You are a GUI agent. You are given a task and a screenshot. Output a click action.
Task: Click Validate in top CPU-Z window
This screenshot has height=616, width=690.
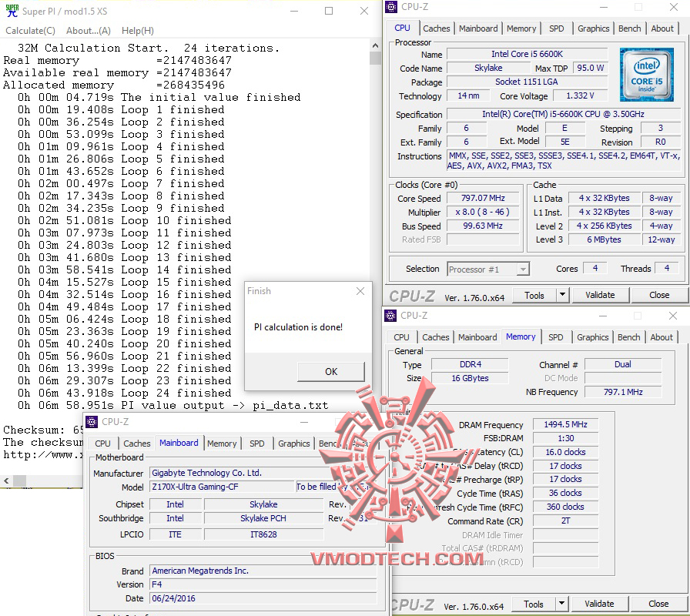(x=600, y=295)
